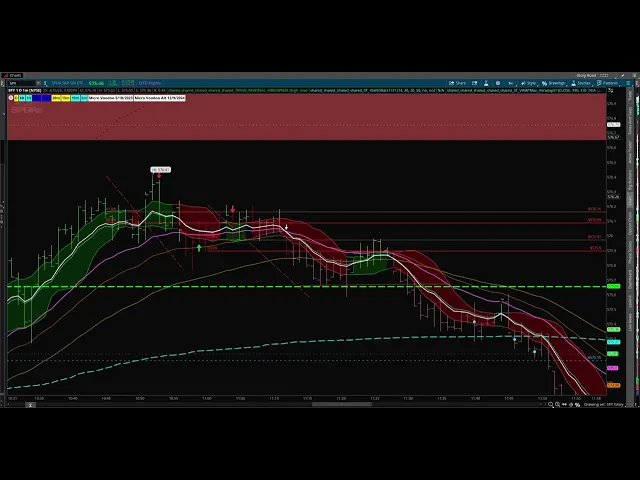Click the Hi: 576.41 price bubble
This screenshot has height=480, width=640.
coord(160,169)
